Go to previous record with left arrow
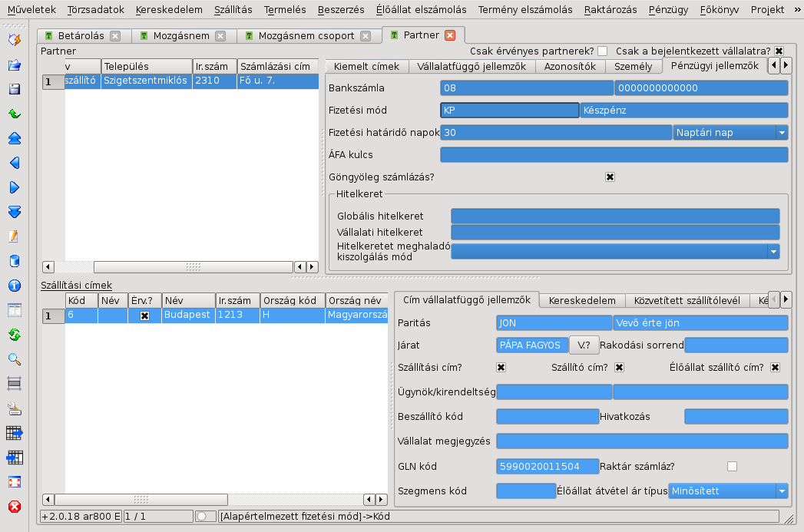This screenshot has height=532, width=804. pos(14,163)
